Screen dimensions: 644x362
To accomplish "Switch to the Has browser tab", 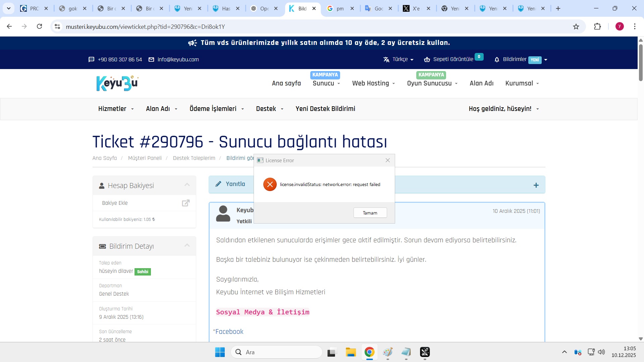I will point(226,8).
